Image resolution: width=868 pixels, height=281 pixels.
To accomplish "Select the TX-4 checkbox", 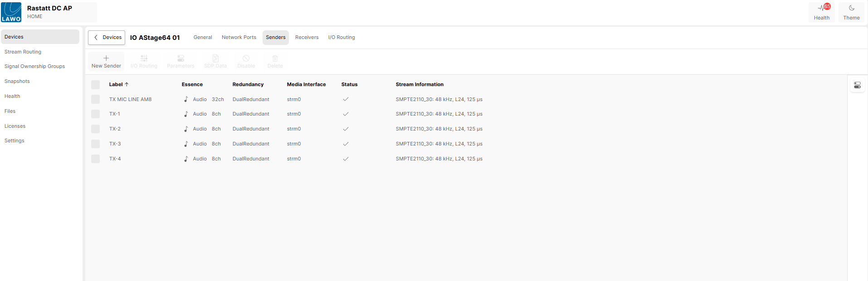I will pyautogui.click(x=95, y=159).
